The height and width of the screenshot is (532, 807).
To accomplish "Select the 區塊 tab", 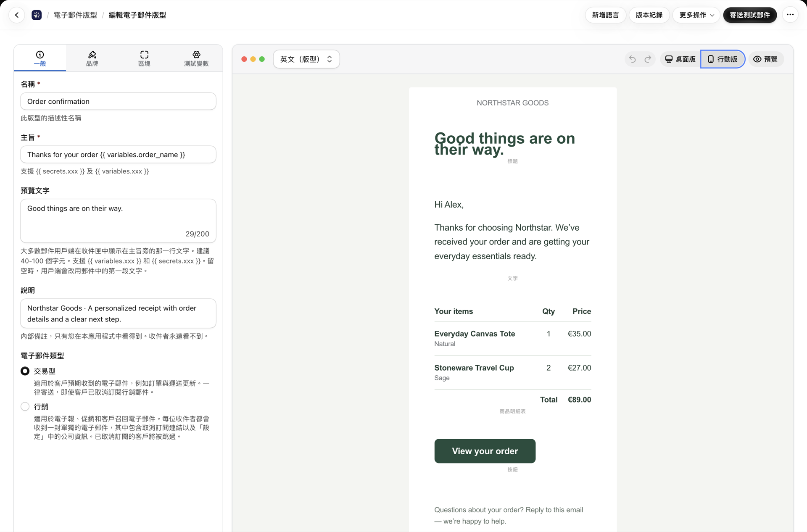I will click(144, 58).
